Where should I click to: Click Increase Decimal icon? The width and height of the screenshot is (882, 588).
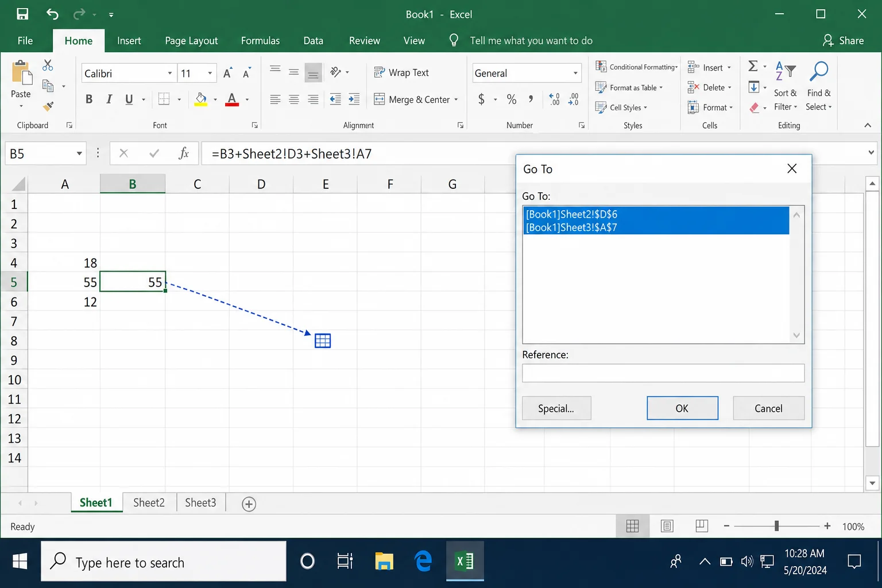(x=554, y=99)
